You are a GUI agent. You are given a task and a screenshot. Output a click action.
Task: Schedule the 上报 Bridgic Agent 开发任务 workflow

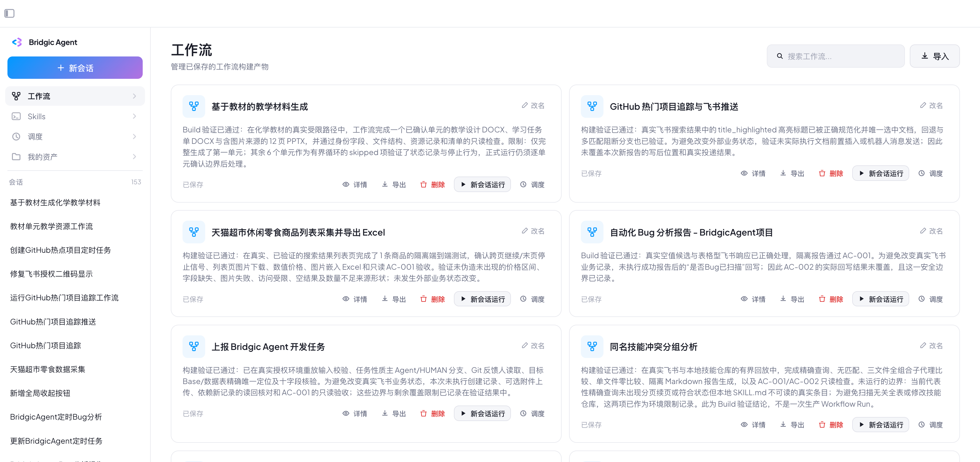[532, 414]
